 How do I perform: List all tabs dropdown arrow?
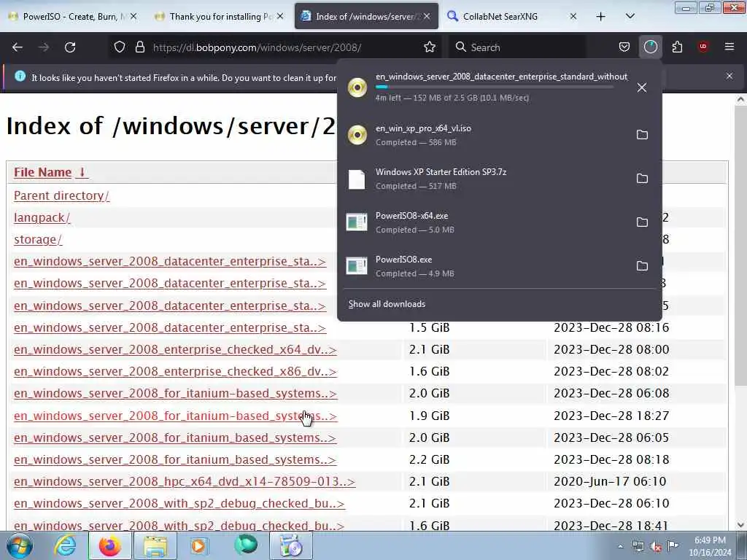pyautogui.click(x=630, y=17)
